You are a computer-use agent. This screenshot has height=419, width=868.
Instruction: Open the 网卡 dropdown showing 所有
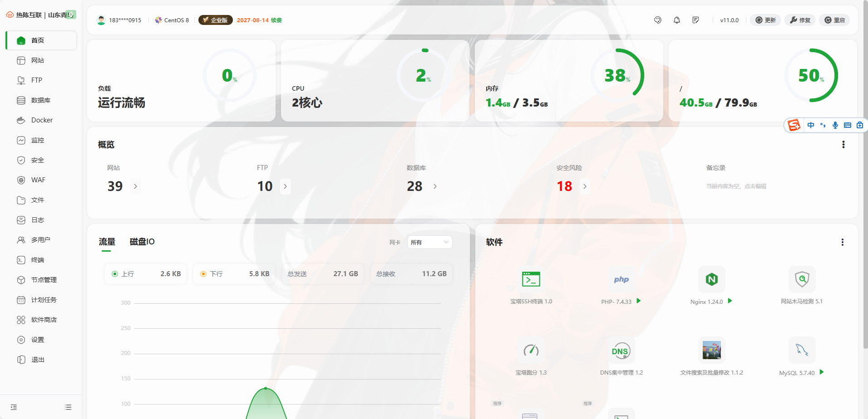[x=429, y=242]
